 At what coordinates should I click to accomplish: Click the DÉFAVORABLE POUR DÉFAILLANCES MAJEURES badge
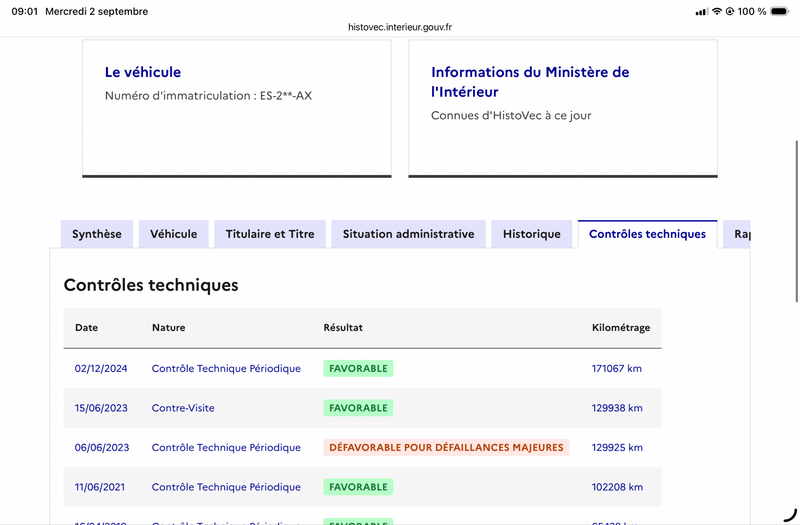[x=446, y=447]
